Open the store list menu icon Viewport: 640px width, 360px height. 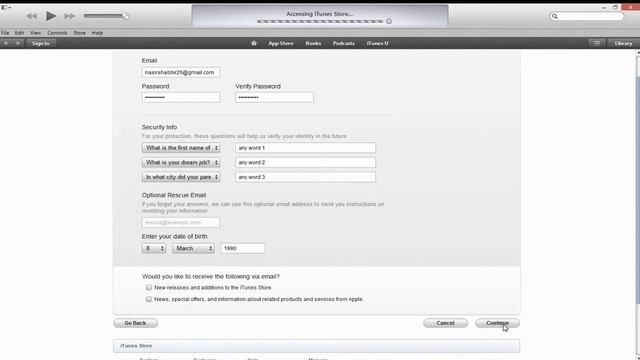click(x=597, y=43)
